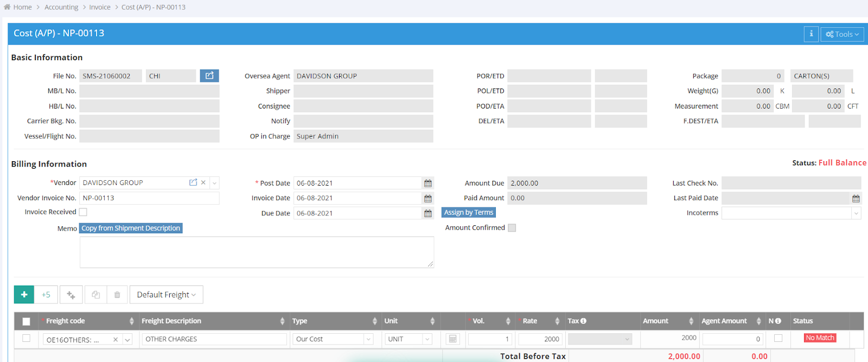Viewport: 868px width, 362px height.
Task: Click the Assign by Terms button
Action: tap(469, 213)
